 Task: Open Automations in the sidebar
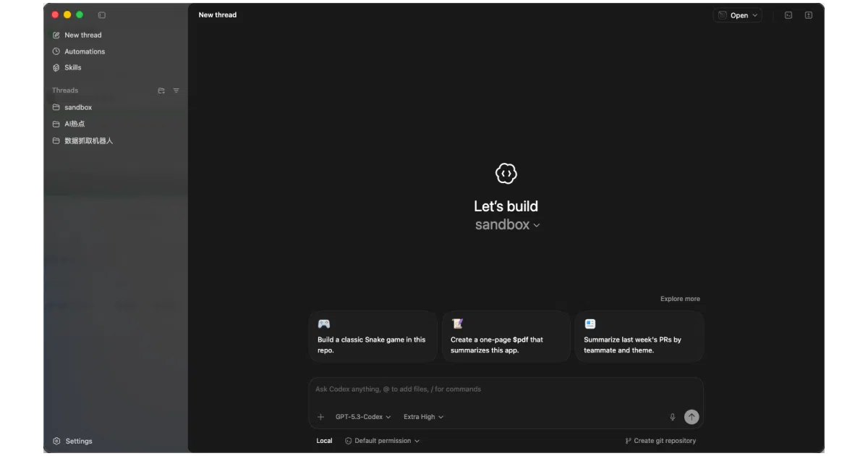[79, 51]
